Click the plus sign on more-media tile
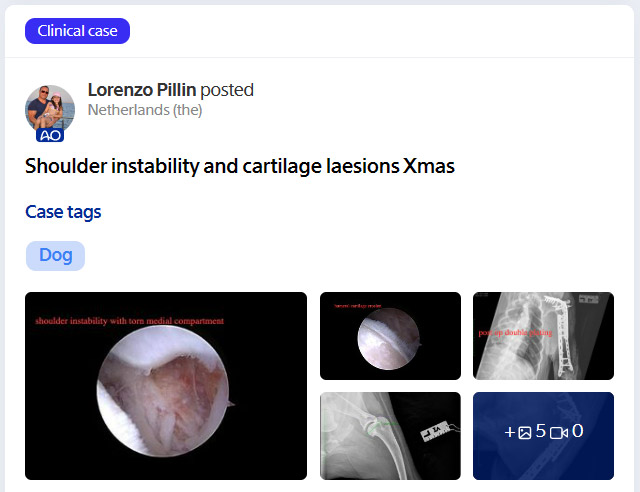The width and height of the screenshot is (640, 492). 510,432
